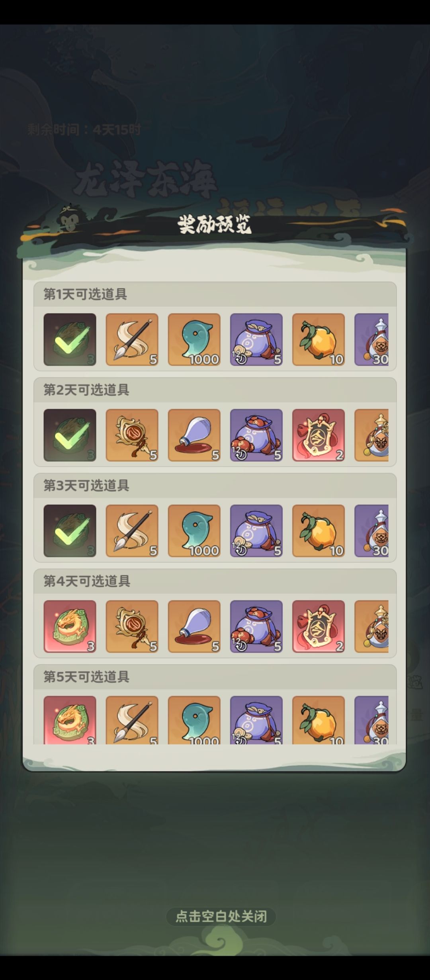Tap the Day 1 white gourd bottle 30
This screenshot has height=980, width=430.
[371, 339]
